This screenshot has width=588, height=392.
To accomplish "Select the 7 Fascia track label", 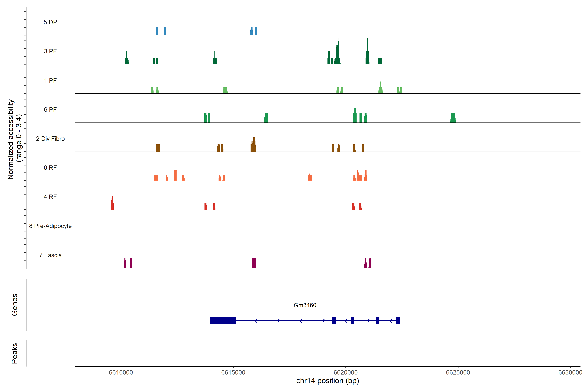I will (x=50, y=255).
